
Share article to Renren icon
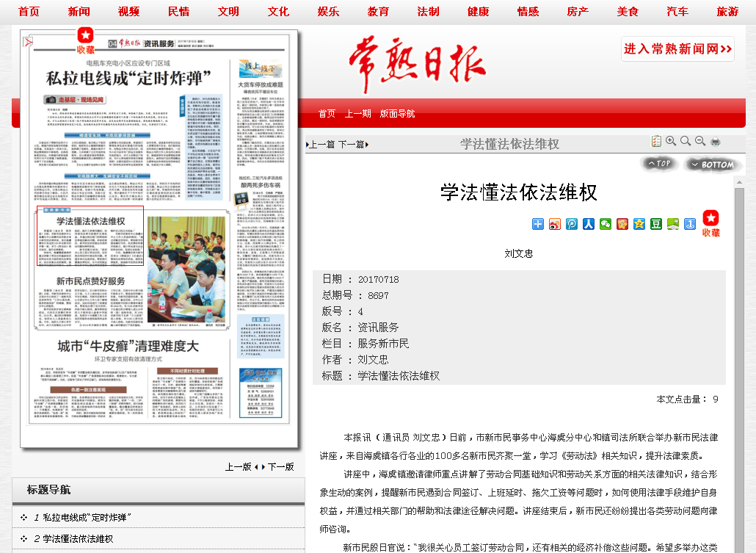[x=588, y=224]
